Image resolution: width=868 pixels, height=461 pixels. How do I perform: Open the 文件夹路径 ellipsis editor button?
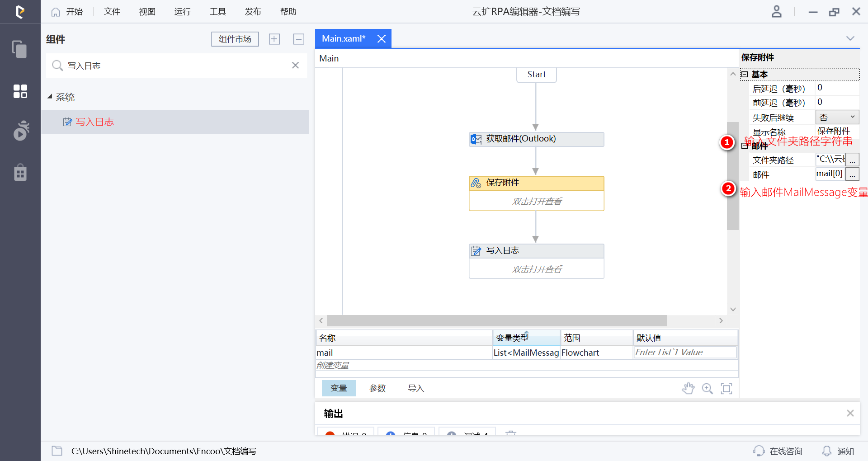(x=852, y=160)
